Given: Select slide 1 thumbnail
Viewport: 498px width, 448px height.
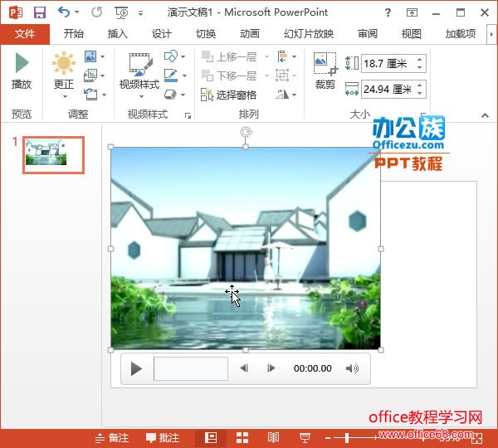Looking at the screenshot, I should (x=53, y=155).
